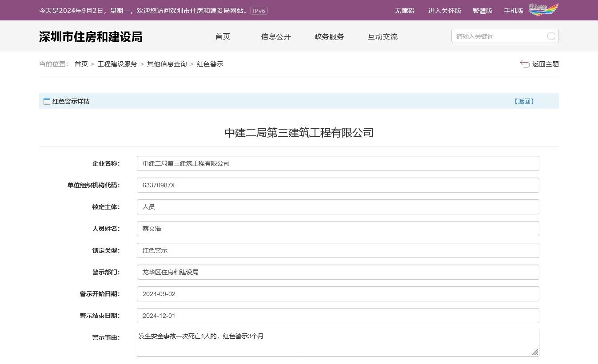Open the 首页 navigation menu item
The width and height of the screenshot is (598, 364).
point(223,36)
